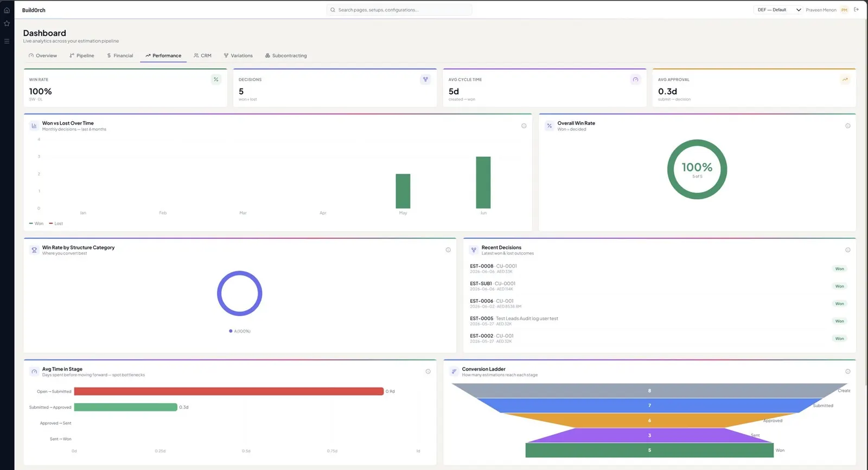The height and width of the screenshot is (470, 868).
Task: Click the logout icon beside user name
Action: tap(856, 9)
